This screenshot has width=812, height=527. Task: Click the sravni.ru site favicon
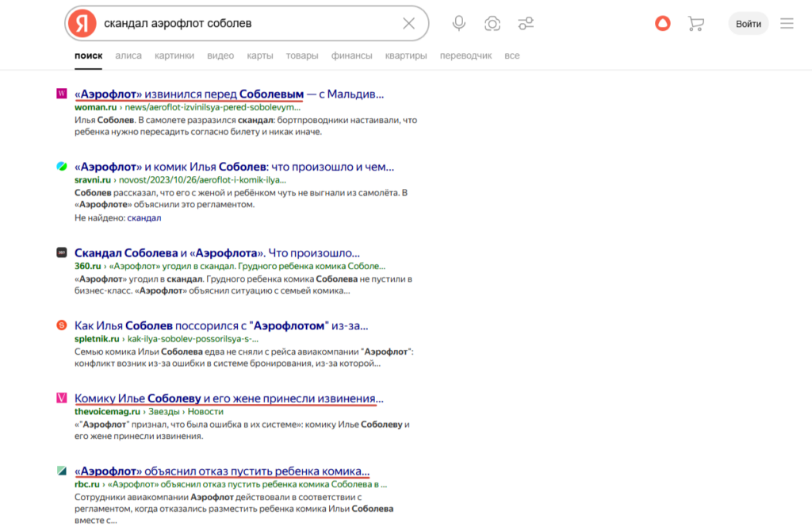(62, 166)
